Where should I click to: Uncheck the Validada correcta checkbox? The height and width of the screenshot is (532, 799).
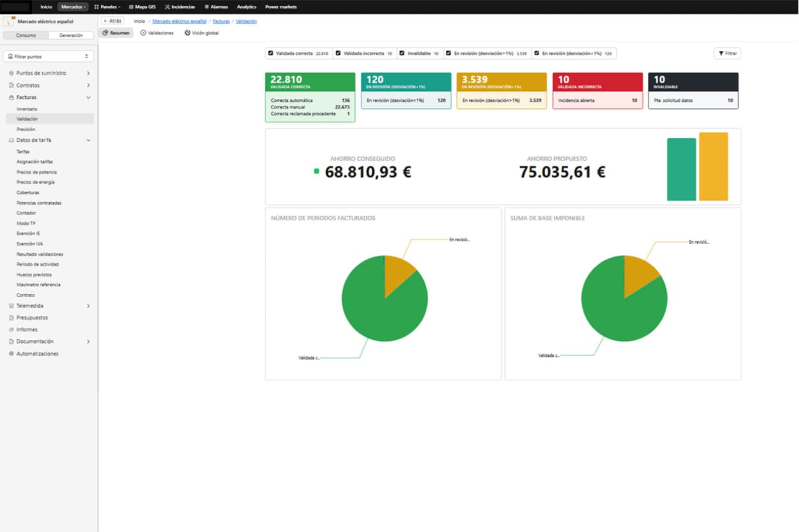tap(271, 53)
